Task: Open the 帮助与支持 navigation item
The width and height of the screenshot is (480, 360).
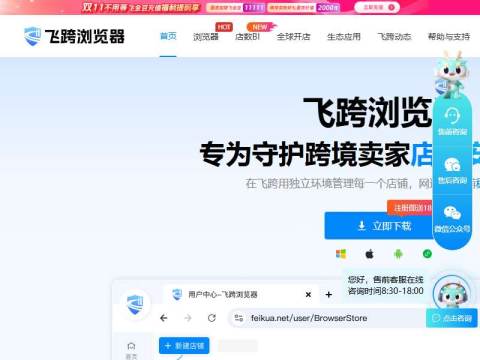Action: 449,37
